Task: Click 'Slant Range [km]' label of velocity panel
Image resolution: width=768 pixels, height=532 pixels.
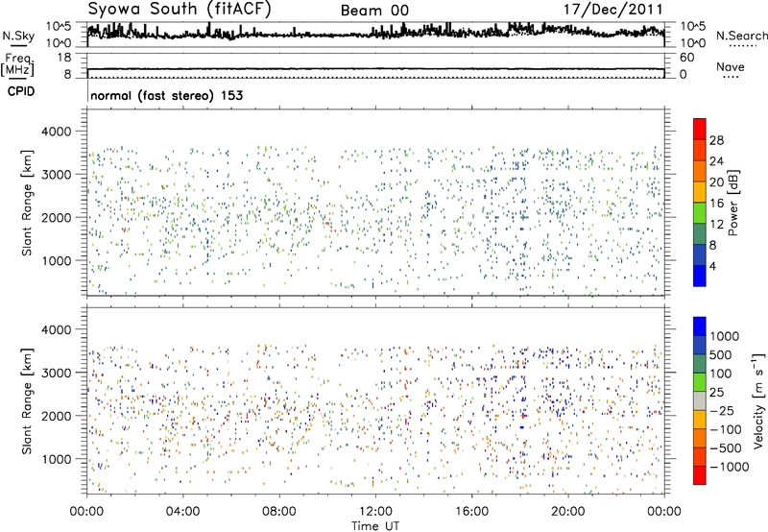Action: [27, 400]
